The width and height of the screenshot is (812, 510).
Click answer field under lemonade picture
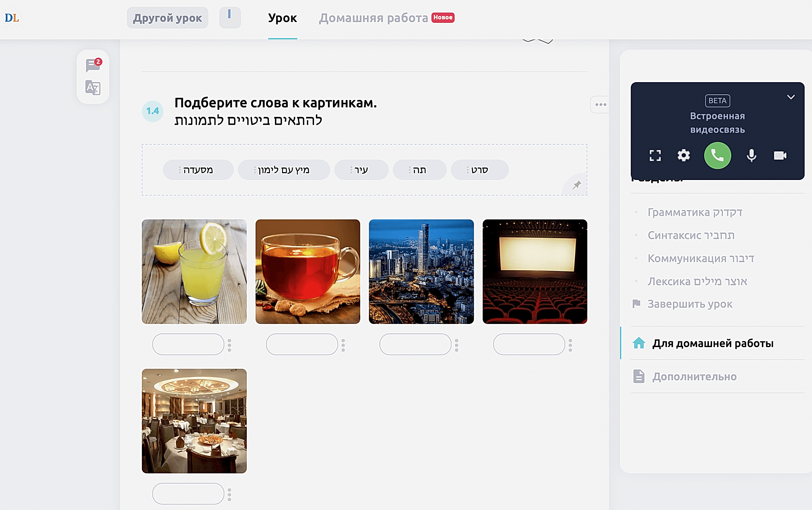pyautogui.click(x=188, y=344)
